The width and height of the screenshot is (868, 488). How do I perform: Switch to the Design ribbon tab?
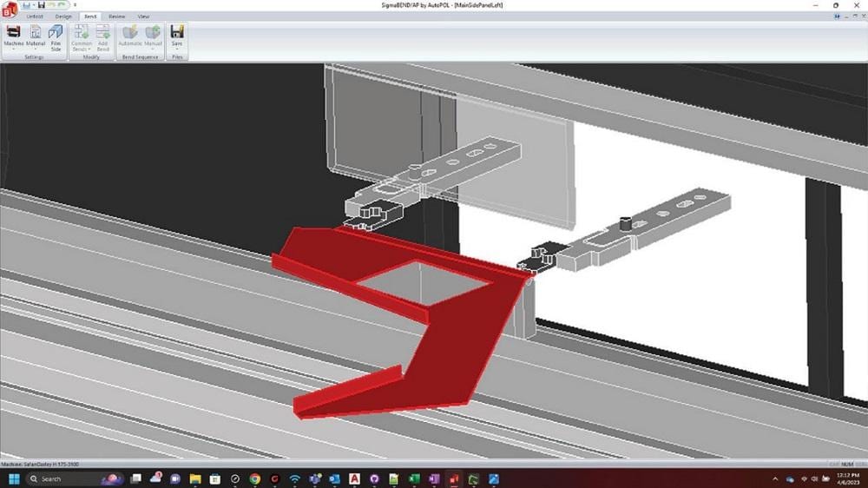(63, 16)
